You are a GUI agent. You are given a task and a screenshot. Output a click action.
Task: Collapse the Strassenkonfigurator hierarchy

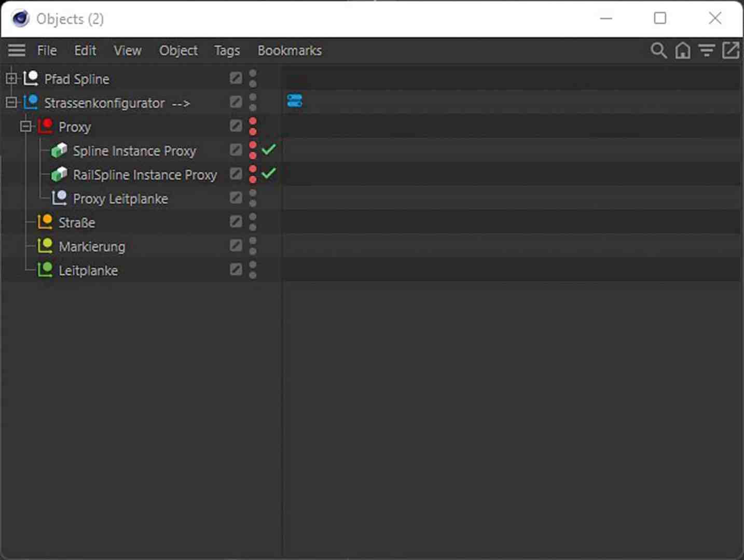(11, 102)
